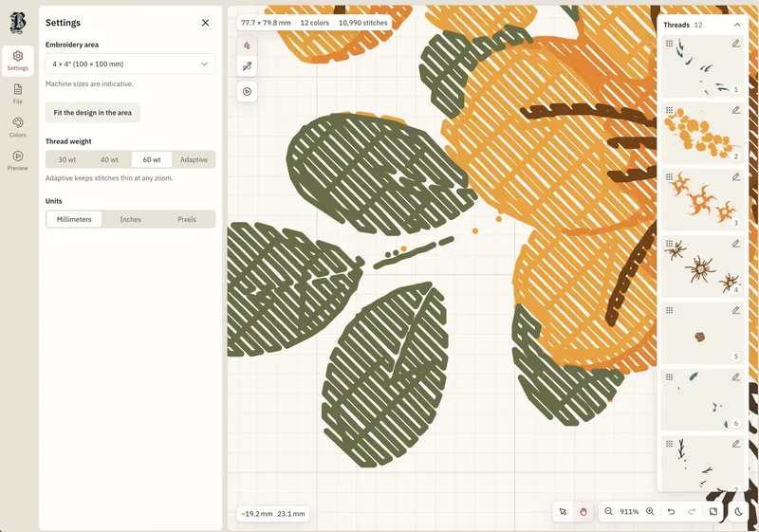Viewport: 759px width, 532px height.
Task: Toggle dark mode moon icon
Action: coord(739,512)
